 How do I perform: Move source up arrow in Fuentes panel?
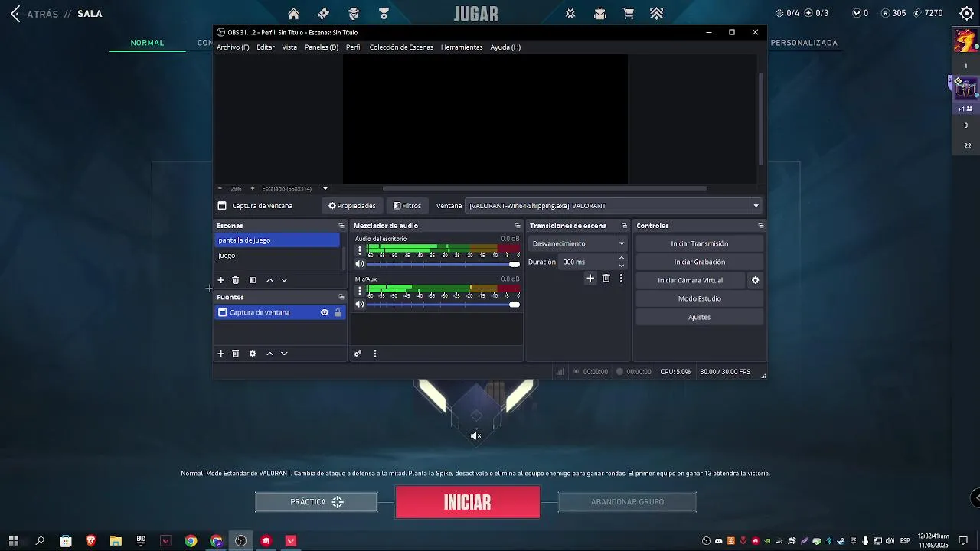269,354
